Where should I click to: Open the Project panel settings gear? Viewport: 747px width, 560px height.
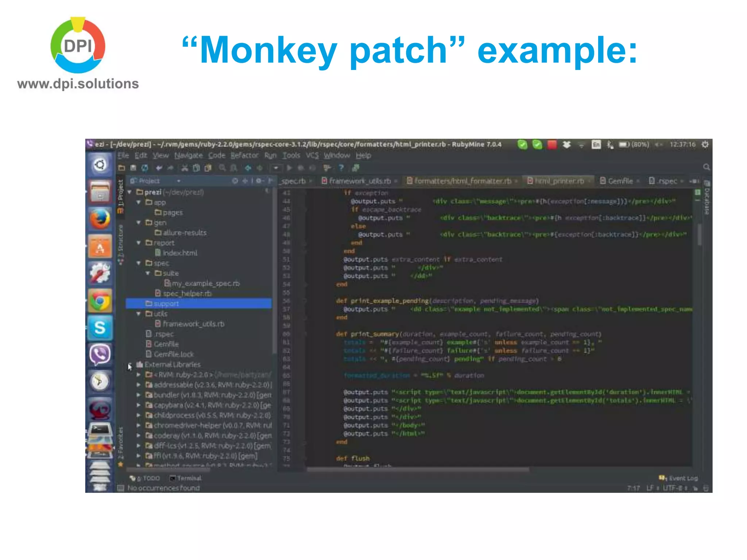(259, 181)
